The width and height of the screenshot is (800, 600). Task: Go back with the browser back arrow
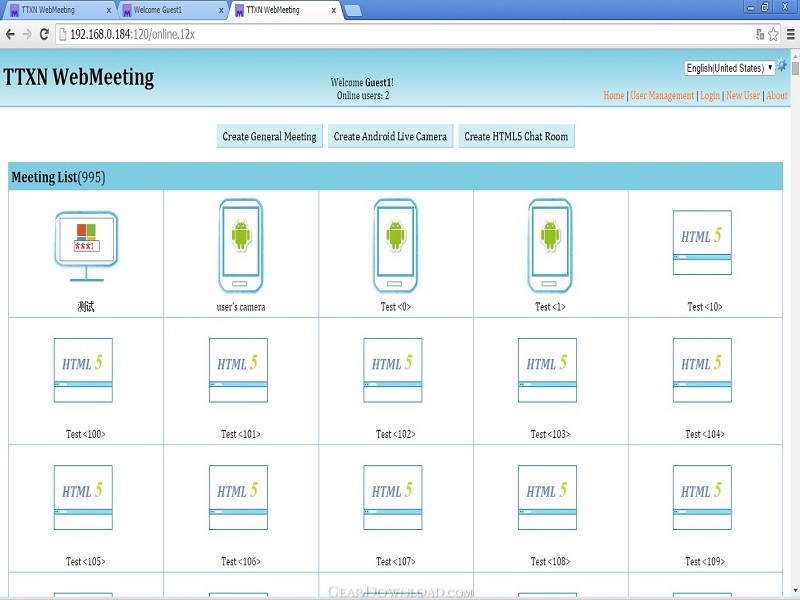[10, 35]
